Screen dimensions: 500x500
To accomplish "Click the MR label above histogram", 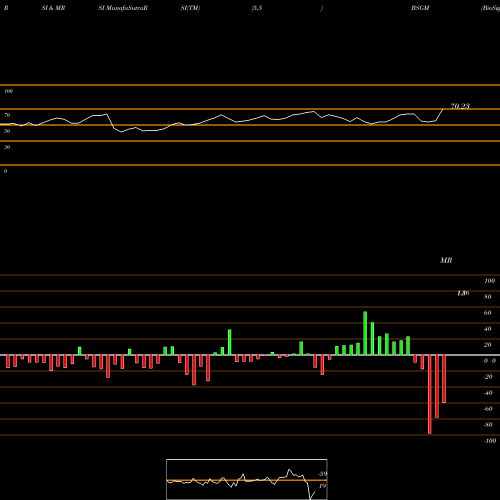I will [x=446, y=260].
